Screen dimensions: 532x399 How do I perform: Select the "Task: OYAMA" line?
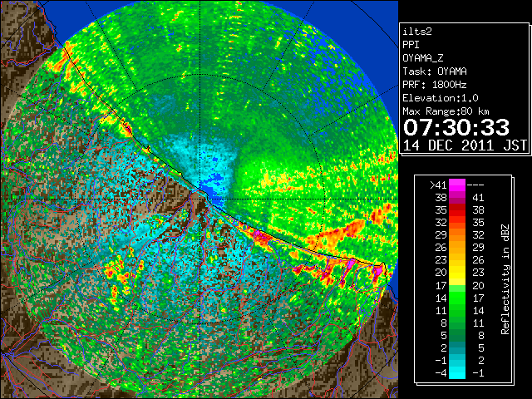[x=435, y=71]
